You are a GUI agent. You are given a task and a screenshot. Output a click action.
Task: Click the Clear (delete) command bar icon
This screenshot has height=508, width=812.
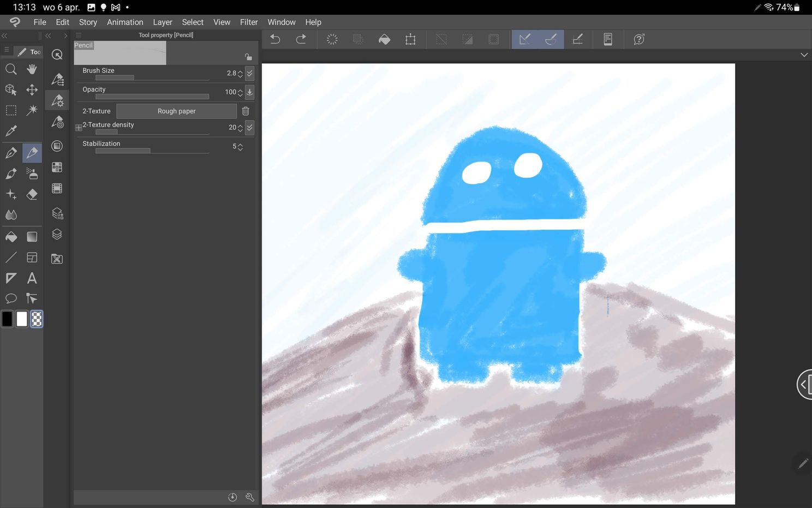(332, 39)
